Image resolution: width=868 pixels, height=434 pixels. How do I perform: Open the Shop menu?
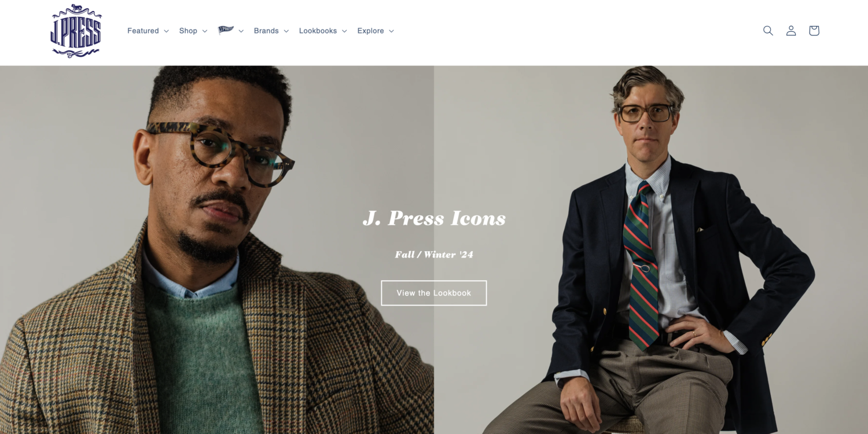188,31
